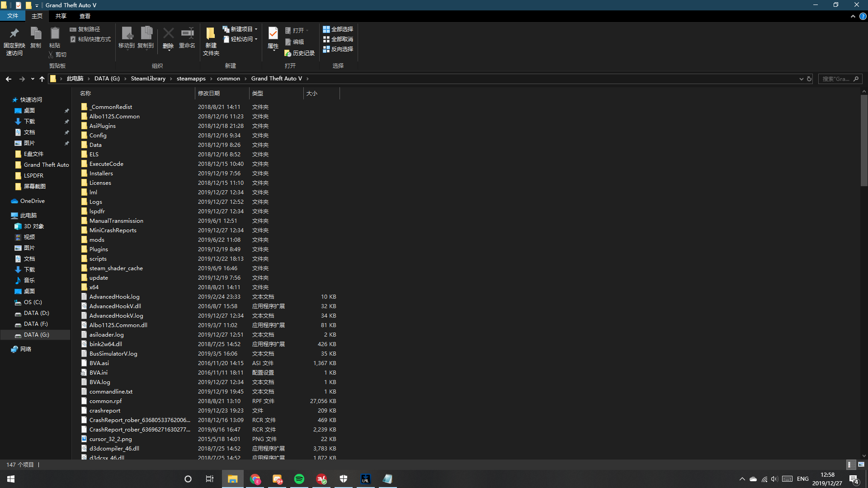Open the Properties icon in ribbon
Viewport: 868px width, 488px height.
[273, 34]
